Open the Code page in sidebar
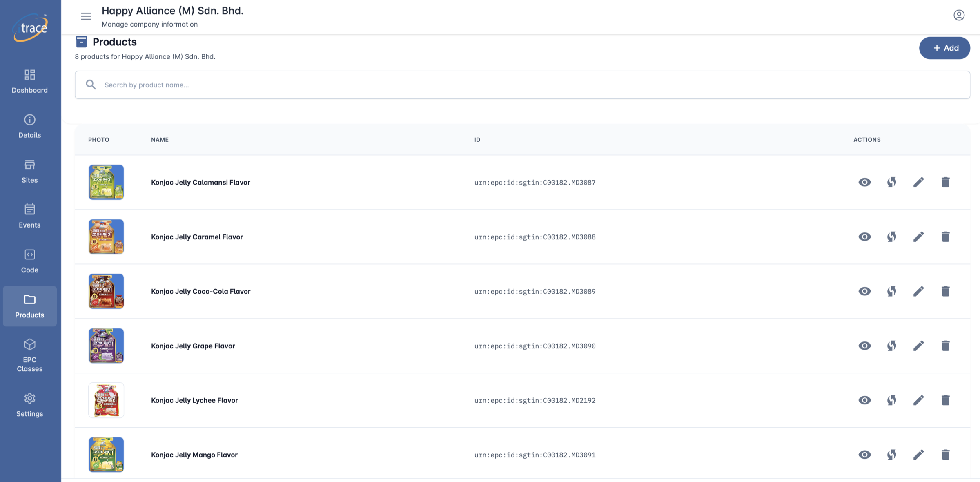 (30, 261)
